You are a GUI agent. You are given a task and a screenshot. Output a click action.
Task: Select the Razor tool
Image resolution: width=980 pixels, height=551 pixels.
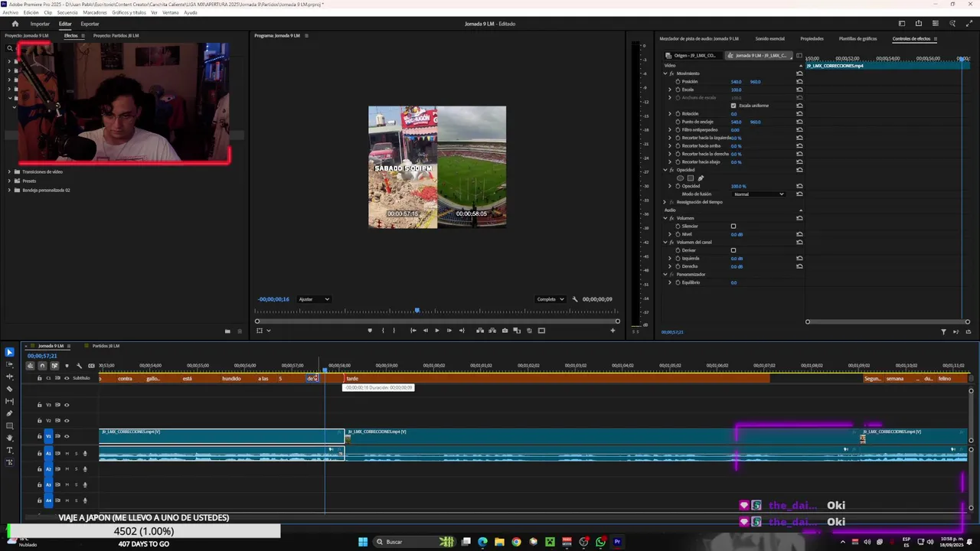(x=9, y=389)
